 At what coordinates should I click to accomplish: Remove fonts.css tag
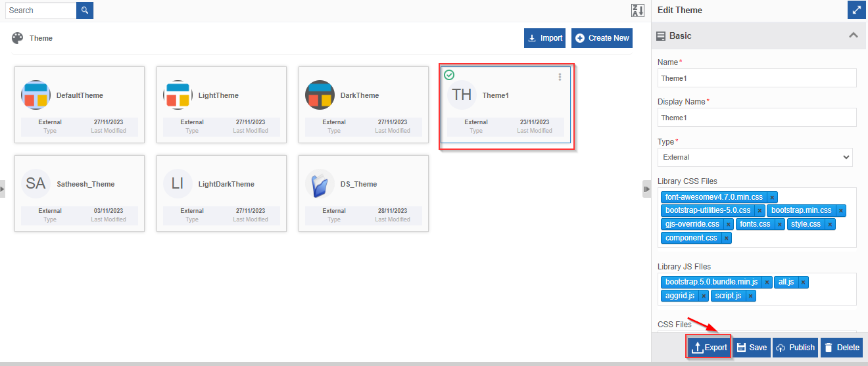pos(780,224)
